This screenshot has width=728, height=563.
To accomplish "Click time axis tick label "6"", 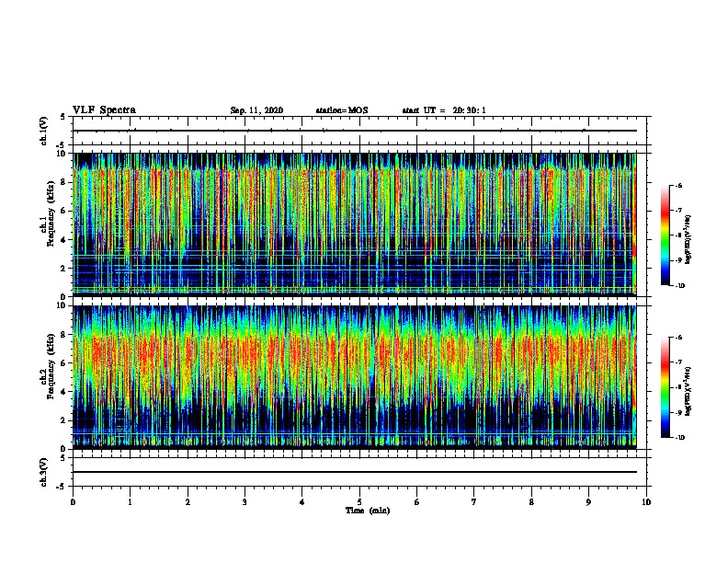I will [x=417, y=501].
